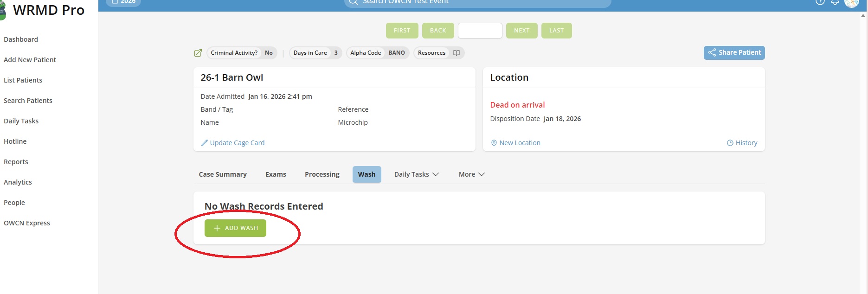Click the clock icon next to History

730,143
